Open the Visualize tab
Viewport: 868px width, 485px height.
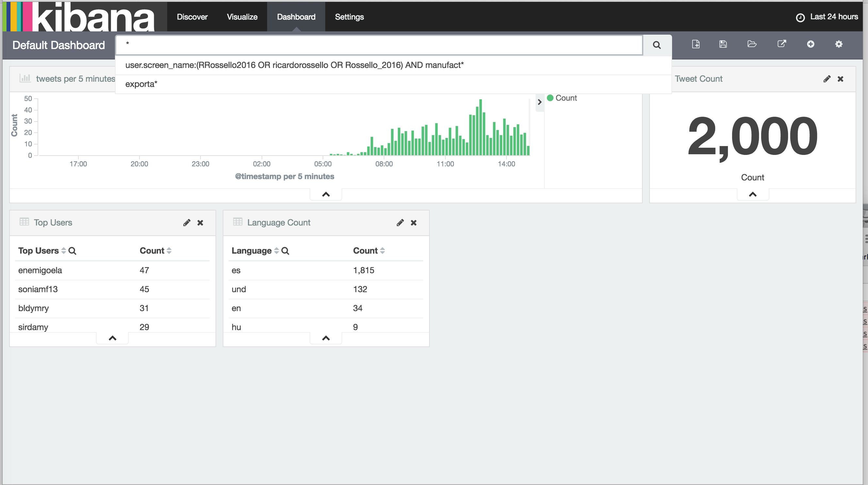pyautogui.click(x=242, y=17)
